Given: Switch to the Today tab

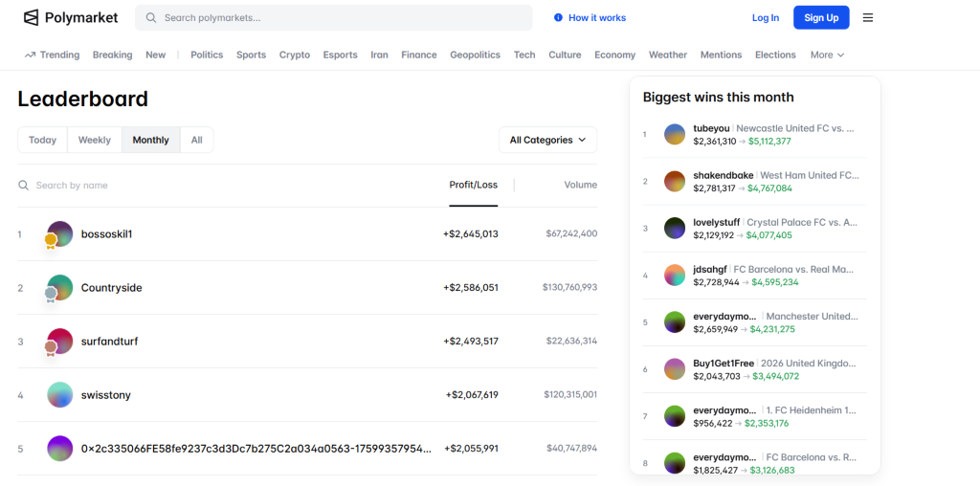Looking at the screenshot, I should pos(42,140).
